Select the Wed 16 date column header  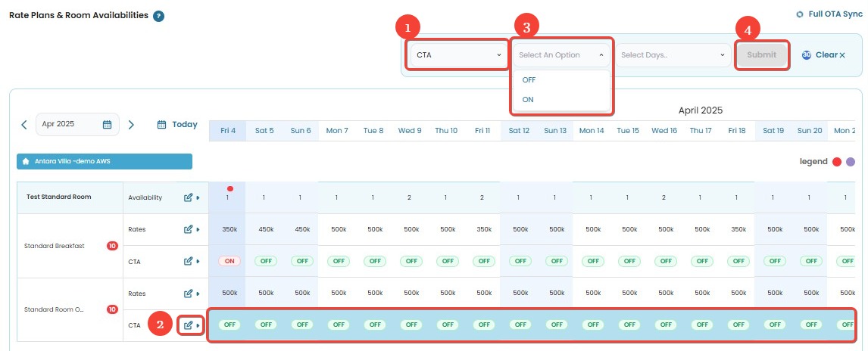pyautogui.click(x=664, y=131)
